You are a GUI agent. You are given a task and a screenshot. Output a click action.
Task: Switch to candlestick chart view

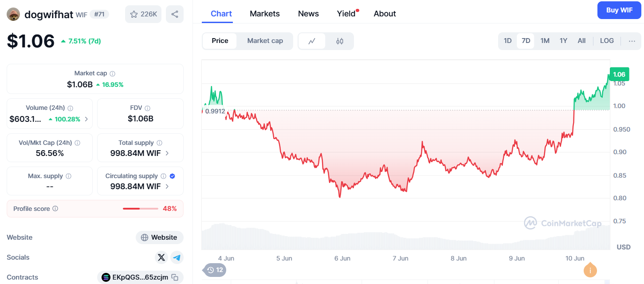[340, 41]
